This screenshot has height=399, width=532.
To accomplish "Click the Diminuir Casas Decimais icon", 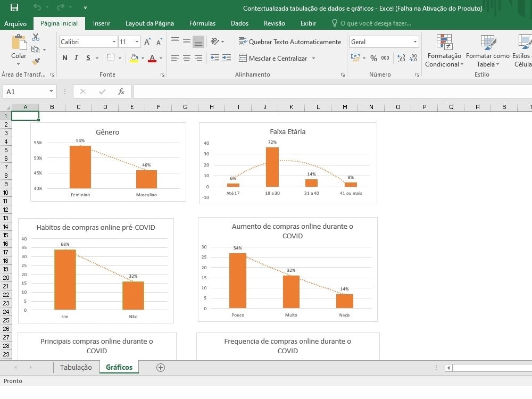I will point(413,58).
